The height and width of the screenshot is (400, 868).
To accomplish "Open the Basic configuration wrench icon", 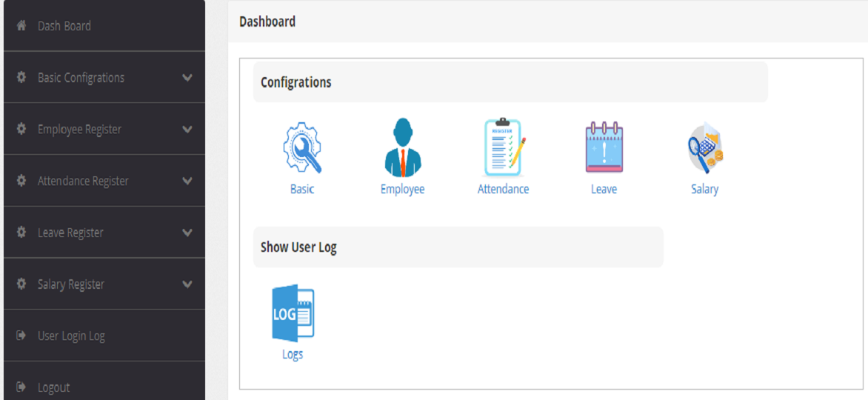I will 302,148.
